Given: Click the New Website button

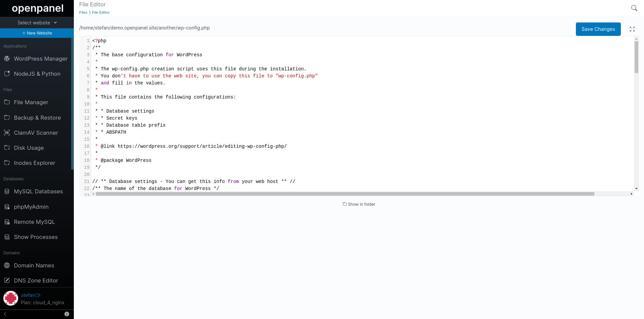Looking at the screenshot, I should click(37, 33).
